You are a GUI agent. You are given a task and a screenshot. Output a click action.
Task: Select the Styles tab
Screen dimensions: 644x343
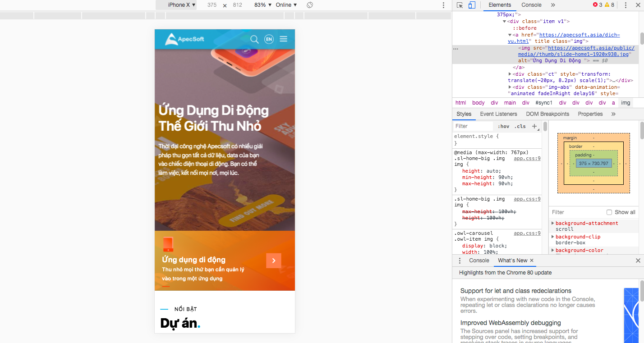tap(464, 114)
